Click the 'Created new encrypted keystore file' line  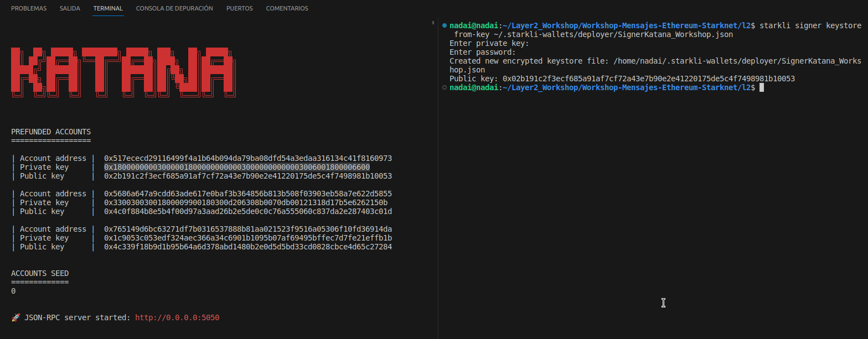click(655, 66)
